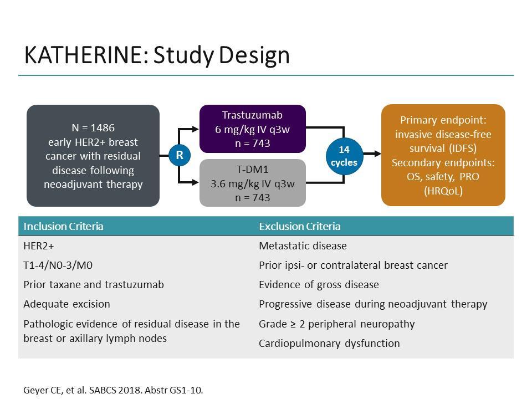Select the 'Cardiopulmonary dysfunction' row

coord(329,344)
